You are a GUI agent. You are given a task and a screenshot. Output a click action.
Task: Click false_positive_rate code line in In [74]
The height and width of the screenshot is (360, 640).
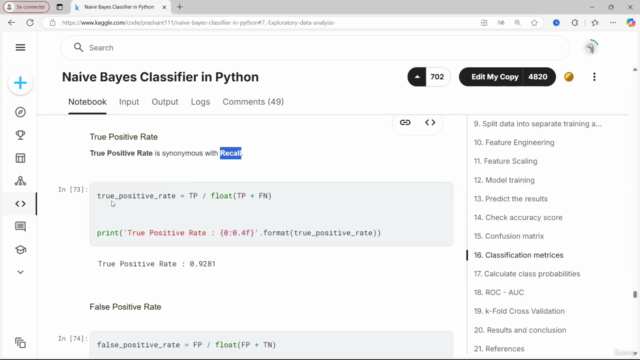[x=186, y=345]
